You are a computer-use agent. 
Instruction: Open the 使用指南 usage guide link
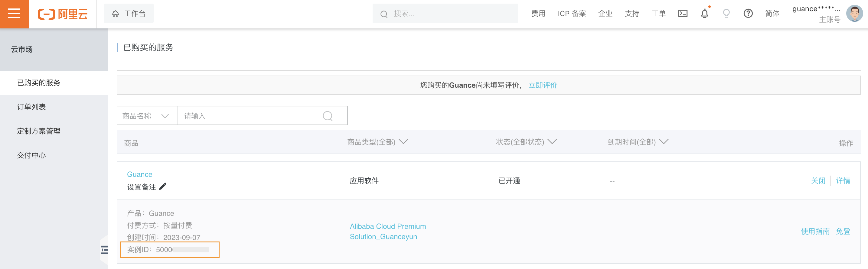tap(815, 232)
